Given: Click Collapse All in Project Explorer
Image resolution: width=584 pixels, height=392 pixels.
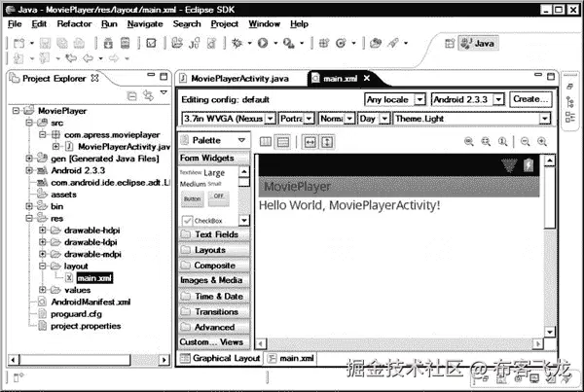Looking at the screenshot, I should pos(131,96).
